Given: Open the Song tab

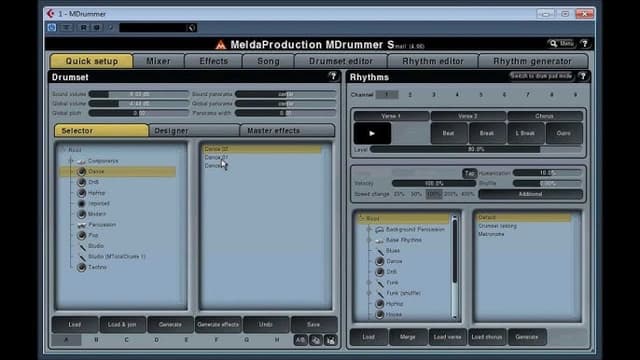Looking at the screenshot, I should pos(268,61).
